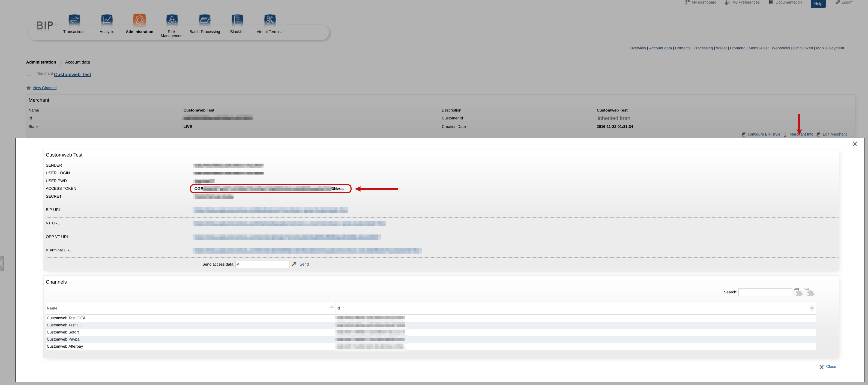The height and width of the screenshot is (385, 868).
Task: Focus the Send access data email field
Action: (x=262, y=264)
